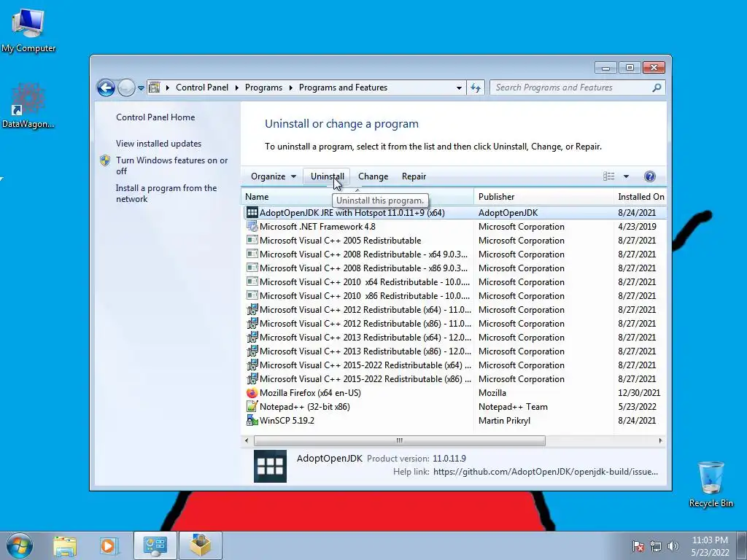Click Control Panel breadcrumb segment
Image resolution: width=747 pixels, height=560 pixels.
click(x=202, y=87)
